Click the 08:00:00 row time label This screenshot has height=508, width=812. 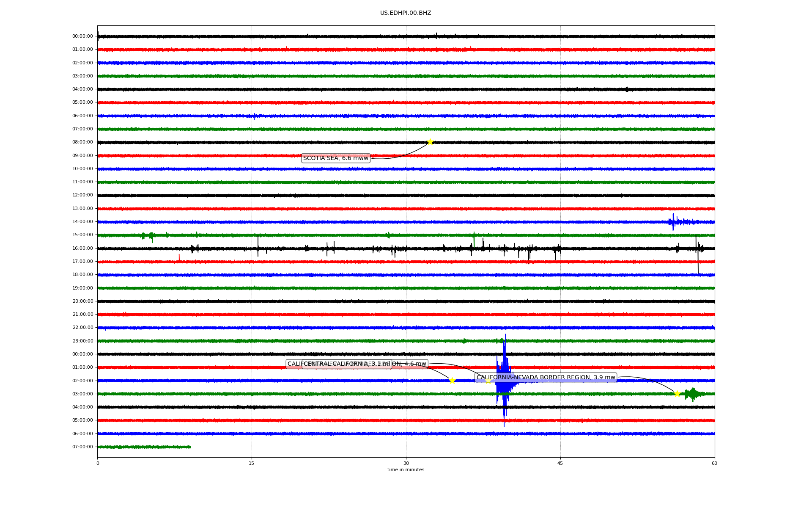(82, 142)
